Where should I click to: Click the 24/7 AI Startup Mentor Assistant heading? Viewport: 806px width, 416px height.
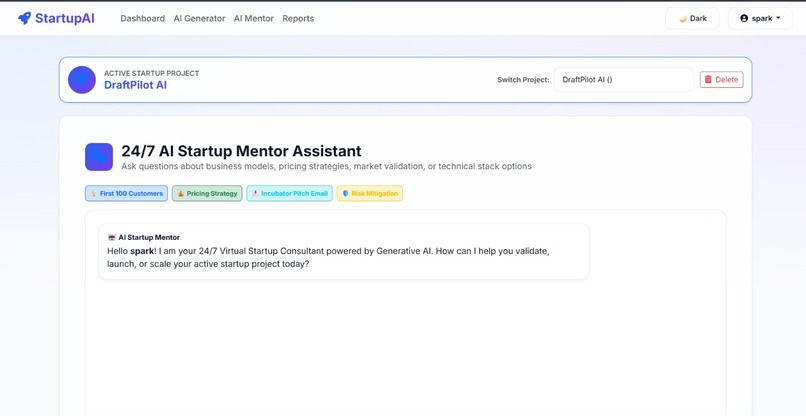[241, 151]
